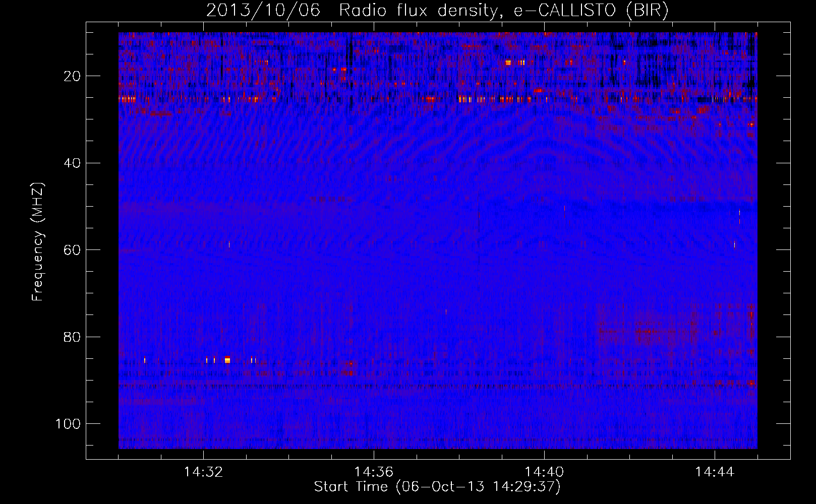816x504 pixels.
Task: Click the bright yellow burst near 85 MHz
Action: (x=227, y=359)
